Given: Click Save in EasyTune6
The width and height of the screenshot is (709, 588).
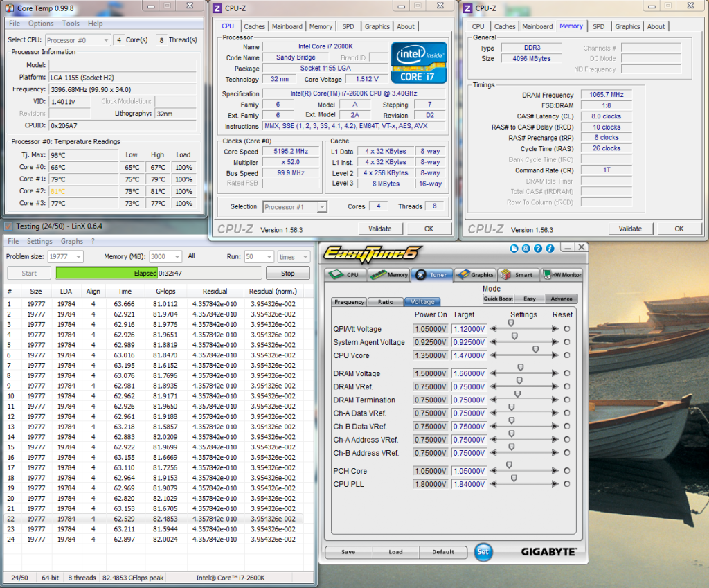Looking at the screenshot, I should (x=348, y=552).
